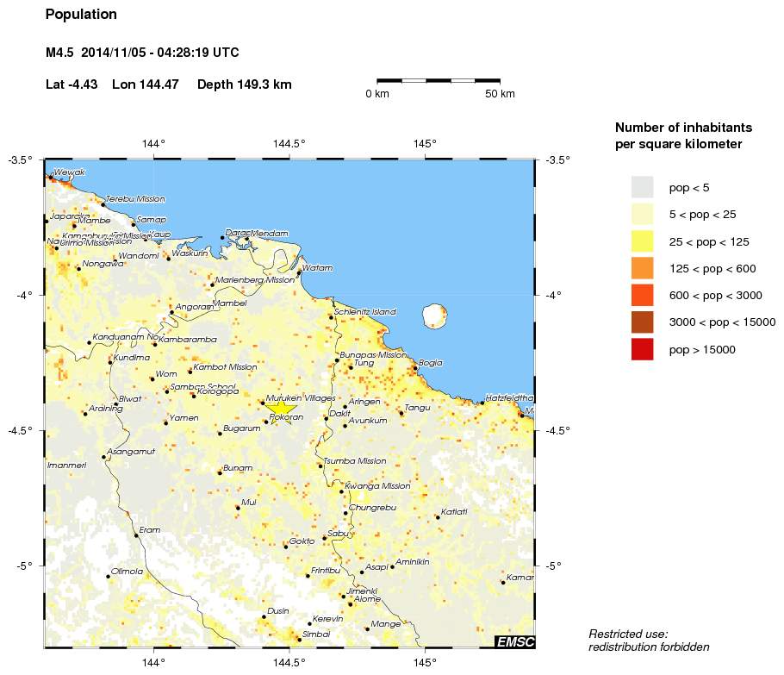784x675 pixels.
Task: Click the 0–50 km scale bar
Action: coord(439,80)
